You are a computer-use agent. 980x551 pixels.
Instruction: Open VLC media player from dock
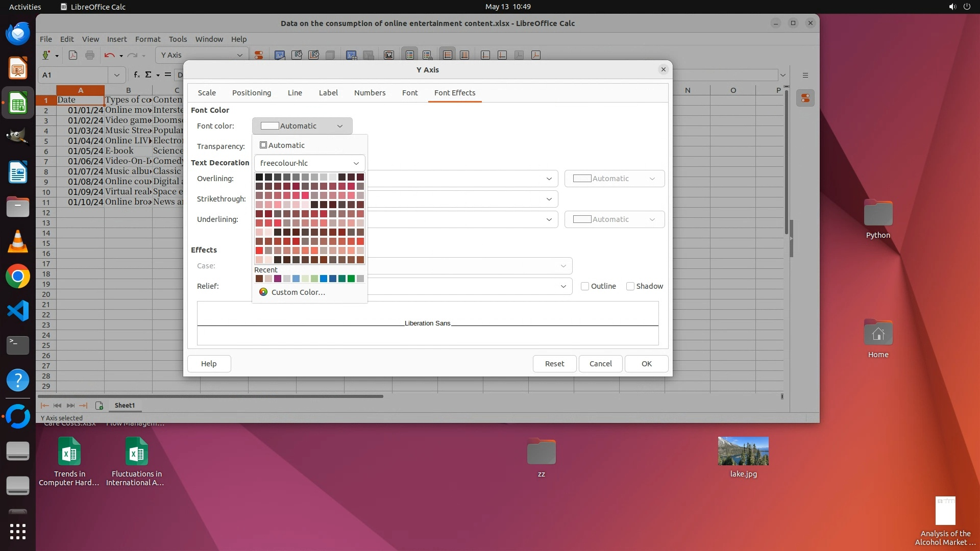pyautogui.click(x=18, y=241)
